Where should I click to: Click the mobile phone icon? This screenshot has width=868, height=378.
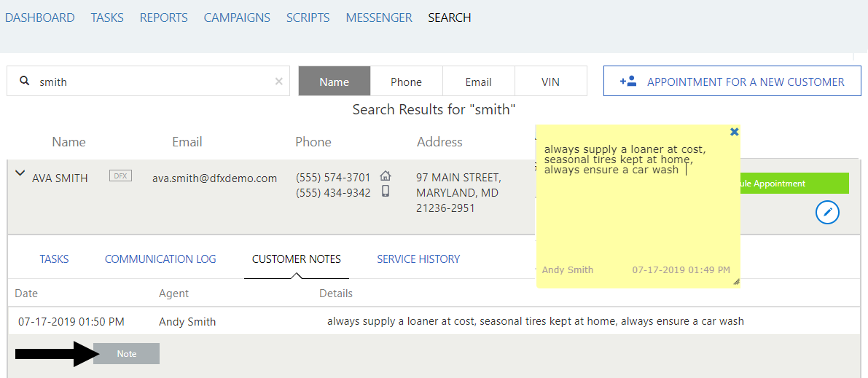coord(386,192)
